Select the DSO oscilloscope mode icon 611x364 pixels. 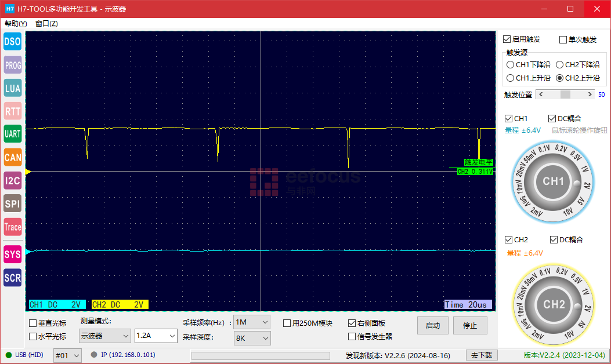(12, 41)
